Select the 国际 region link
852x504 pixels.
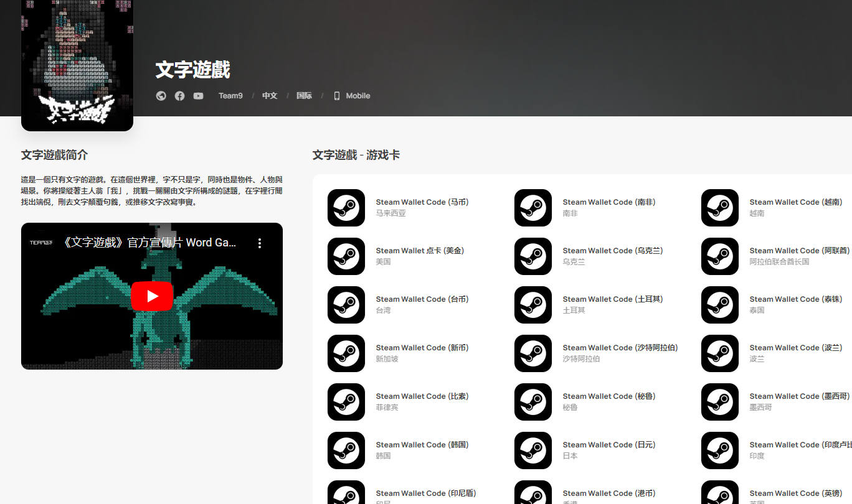[304, 96]
